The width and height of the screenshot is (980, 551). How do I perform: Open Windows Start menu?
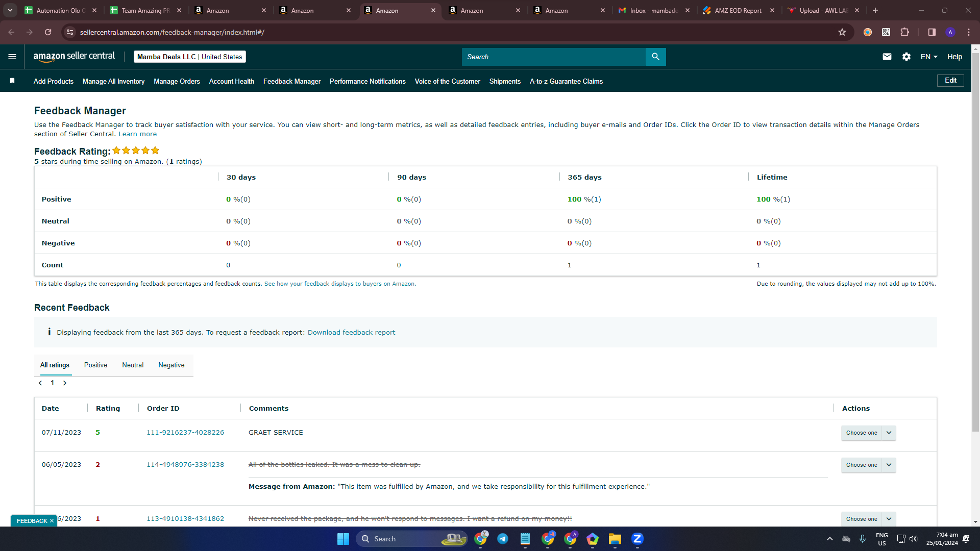tap(343, 539)
